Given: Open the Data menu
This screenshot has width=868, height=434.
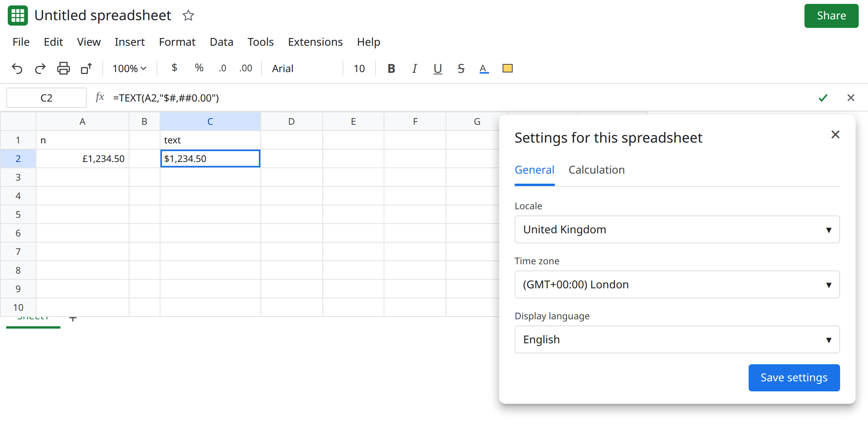Looking at the screenshot, I should tap(222, 42).
